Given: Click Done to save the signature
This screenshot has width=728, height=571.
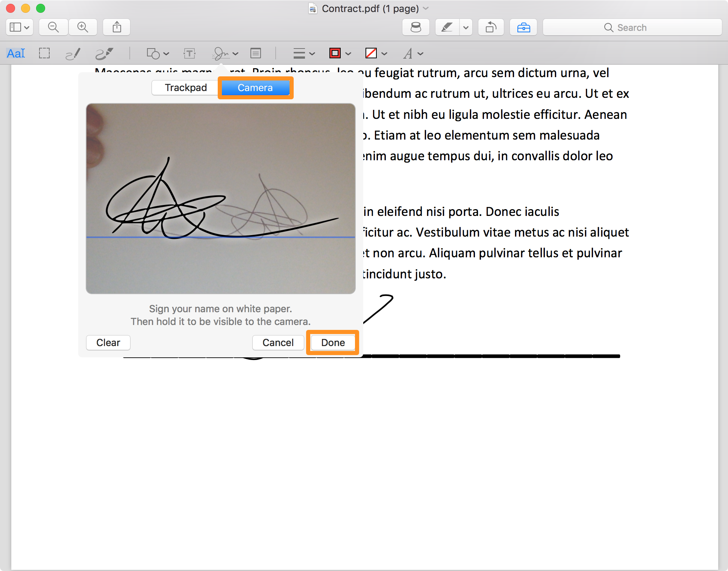Looking at the screenshot, I should (333, 342).
